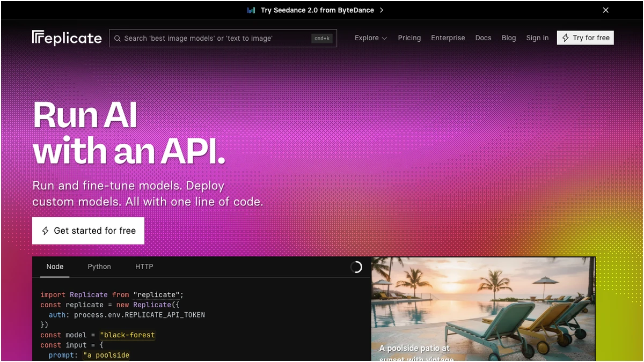The height and width of the screenshot is (362, 644).
Task: Click the Replicate logo in the header
Action: (x=67, y=38)
